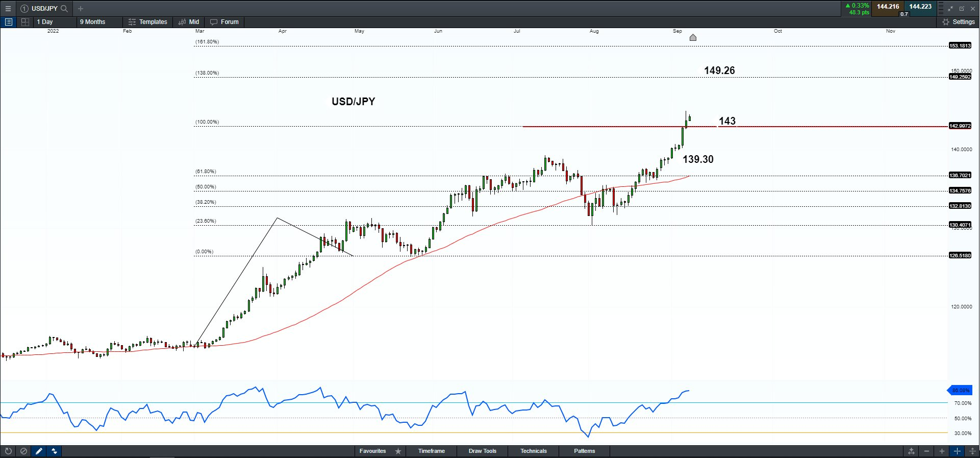Open the Favourites tab
The height and width of the screenshot is (458, 980).
point(373,451)
